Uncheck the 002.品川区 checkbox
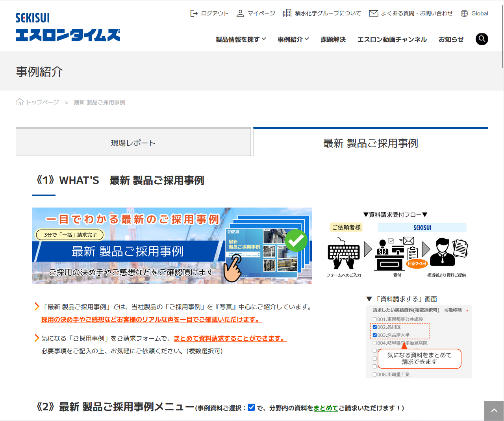The width and height of the screenshot is (504, 421). coord(374,326)
